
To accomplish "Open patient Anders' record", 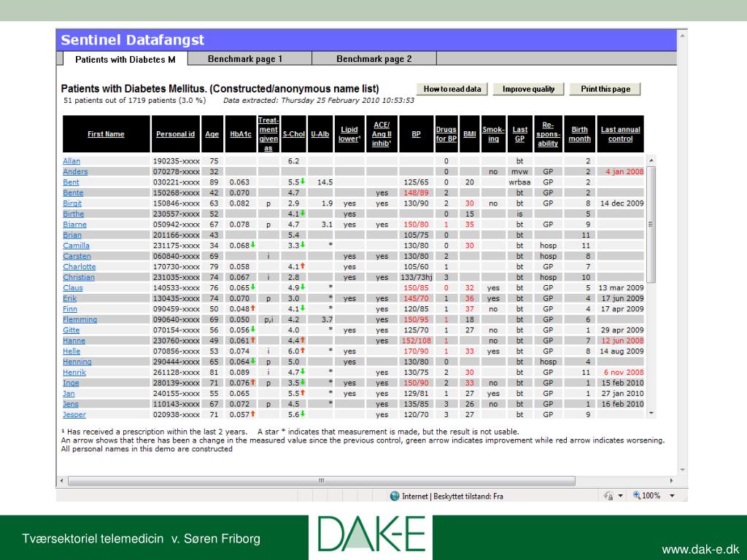I will click(75, 171).
